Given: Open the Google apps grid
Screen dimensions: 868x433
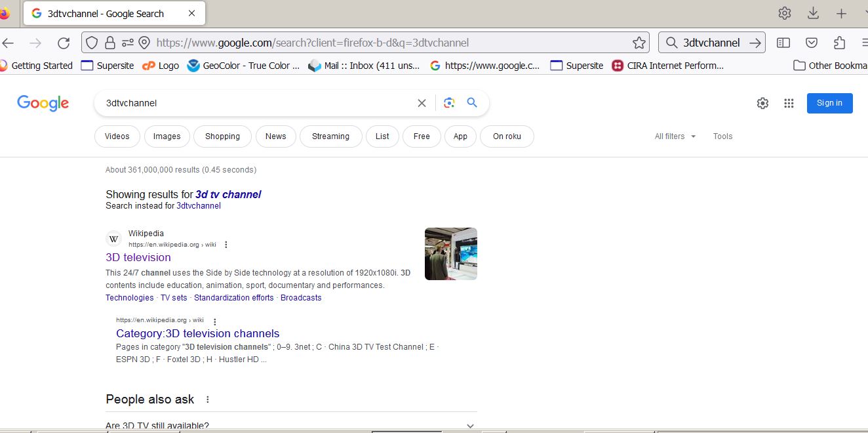Looking at the screenshot, I should pos(789,103).
